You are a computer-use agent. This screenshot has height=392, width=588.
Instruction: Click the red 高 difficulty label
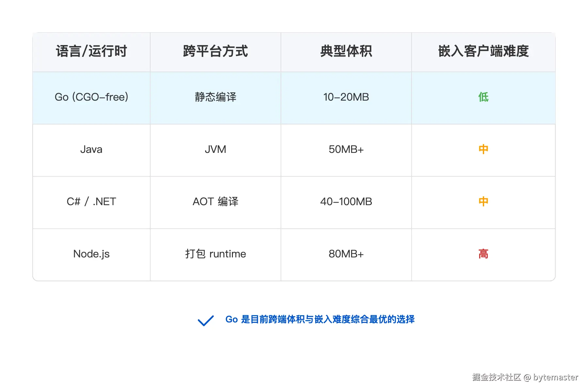pyautogui.click(x=483, y=254)
